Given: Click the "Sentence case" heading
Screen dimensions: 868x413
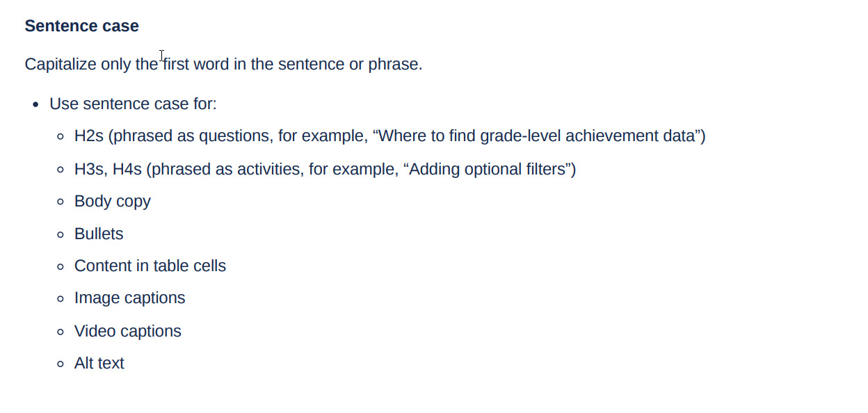Looking at the screenshot, I should pyautogui.click(x=81, y=26).
